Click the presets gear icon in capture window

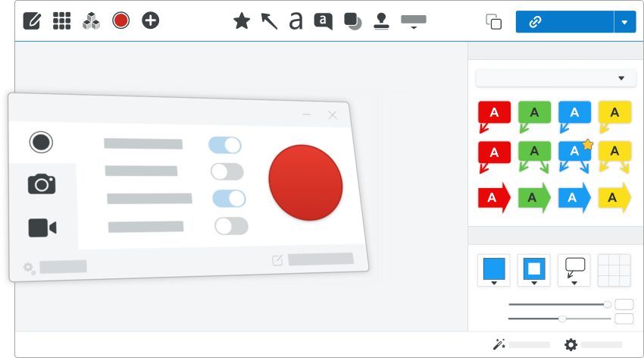tap(29, 268)
